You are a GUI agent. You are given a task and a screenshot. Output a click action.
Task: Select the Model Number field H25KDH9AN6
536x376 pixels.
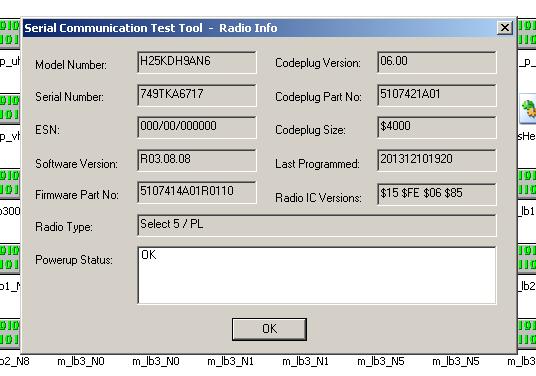[x=197, y=62]
